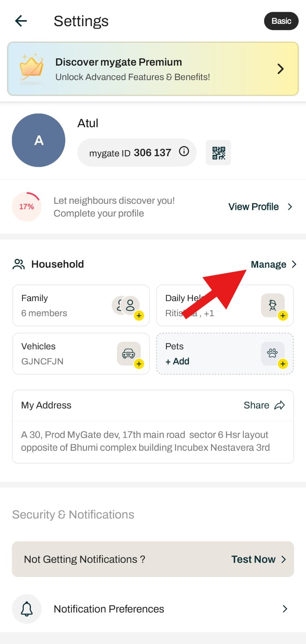Tap the Vehicles car icon
Screen dimensions: 306x644
click(x=129, y=353)
